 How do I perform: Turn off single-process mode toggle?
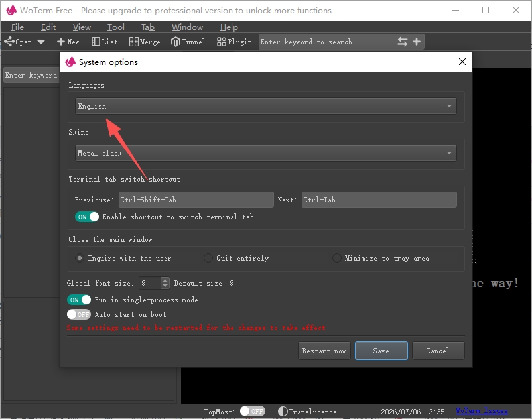coord(79,300)
